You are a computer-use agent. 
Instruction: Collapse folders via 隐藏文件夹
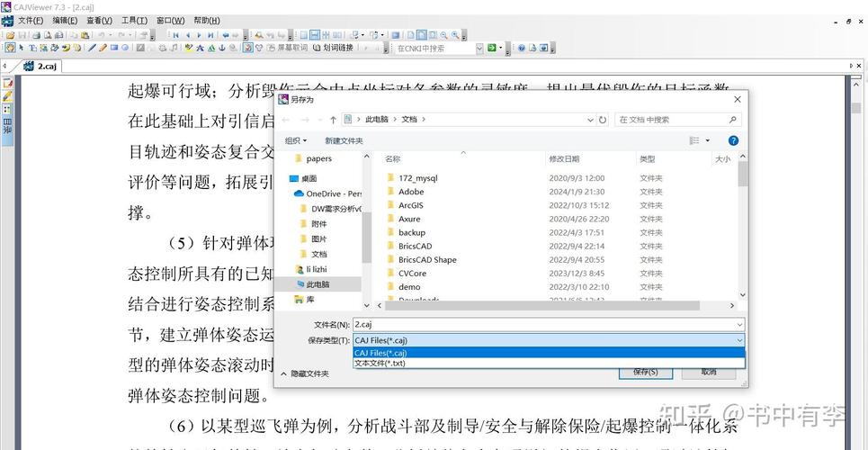(305, 373)
